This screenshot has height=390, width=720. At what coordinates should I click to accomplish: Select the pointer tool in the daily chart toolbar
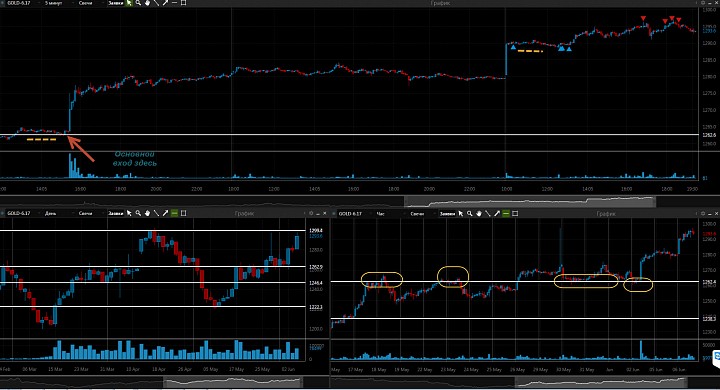click(x=129, y=213)
